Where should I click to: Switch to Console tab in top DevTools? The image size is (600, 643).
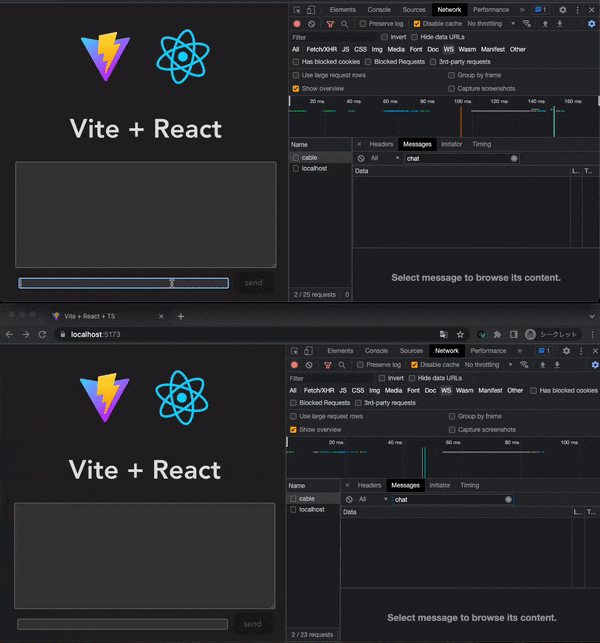(x=379, y=10)
